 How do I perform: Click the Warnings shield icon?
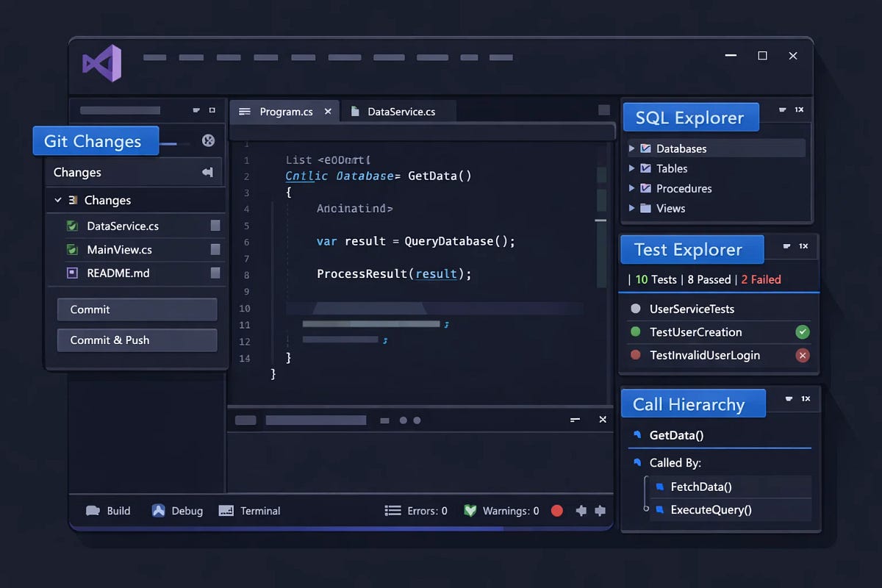(471, 510)
